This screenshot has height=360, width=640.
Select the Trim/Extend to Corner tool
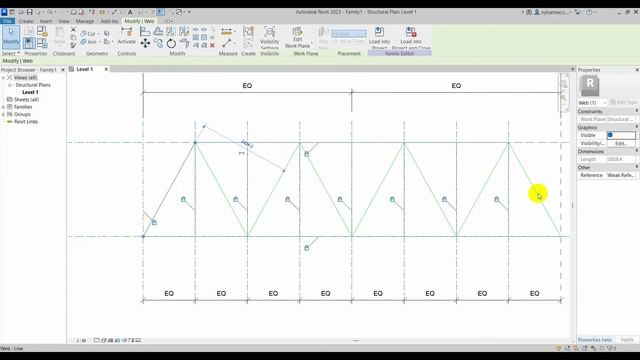coord(184,43)
